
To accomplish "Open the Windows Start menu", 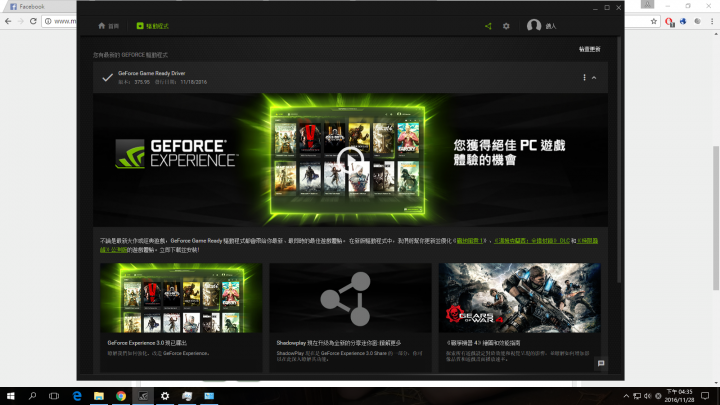I will pyautogui.click(x=11, y=396).
